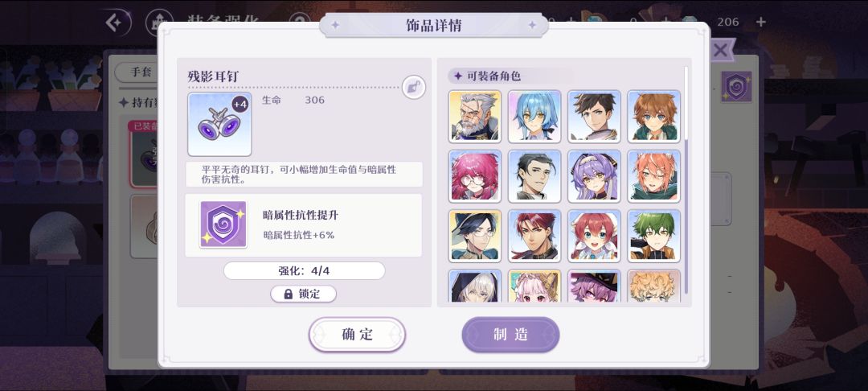Close the background panel with X button

tap(719, 51)
